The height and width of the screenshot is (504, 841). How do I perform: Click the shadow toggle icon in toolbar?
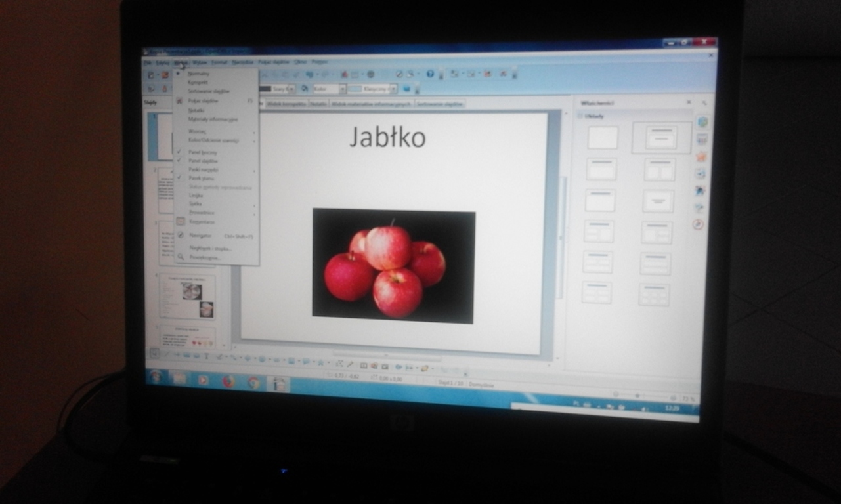(x=406, y=88)
